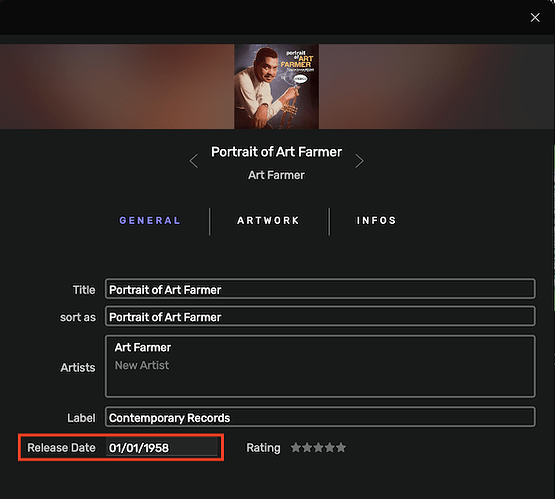555x499 pixels.
Task: Set rating to four stars
Action: (330, 448)
